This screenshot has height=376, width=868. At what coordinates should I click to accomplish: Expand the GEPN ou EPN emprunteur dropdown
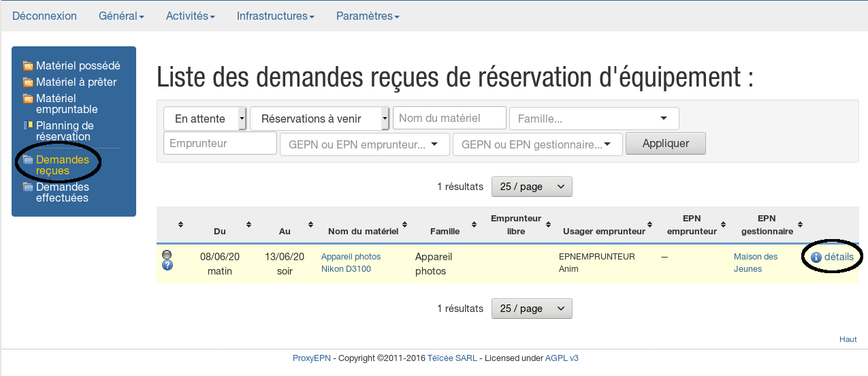364,144
